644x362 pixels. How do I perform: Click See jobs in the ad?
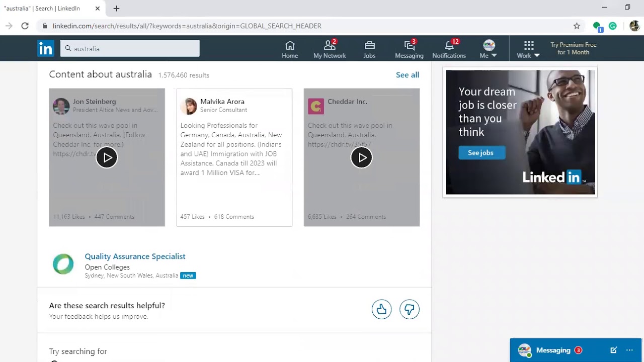(x=481, y=153)
